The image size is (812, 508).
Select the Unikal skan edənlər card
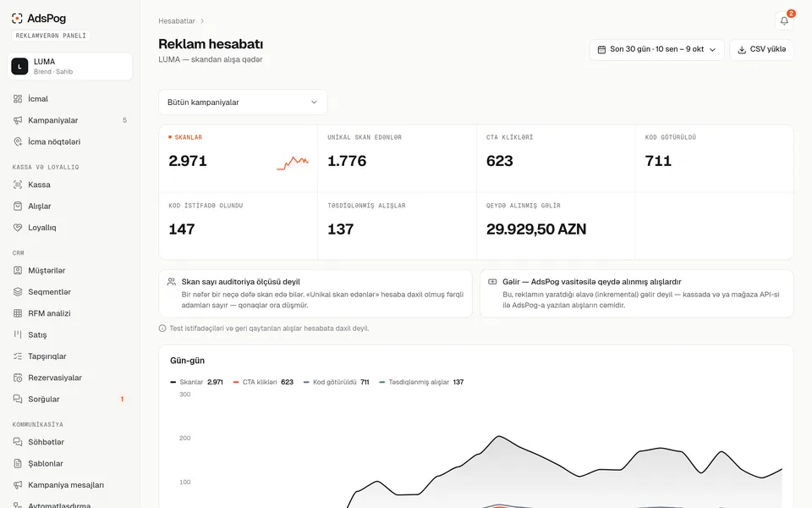(398, 158)
